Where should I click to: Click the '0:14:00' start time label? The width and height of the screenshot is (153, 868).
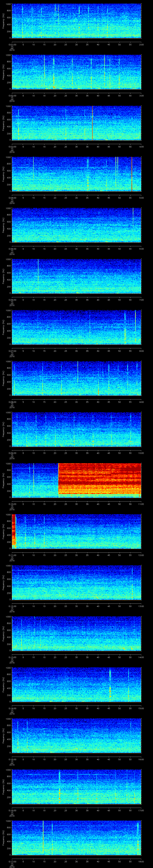[x=12, y=708]
